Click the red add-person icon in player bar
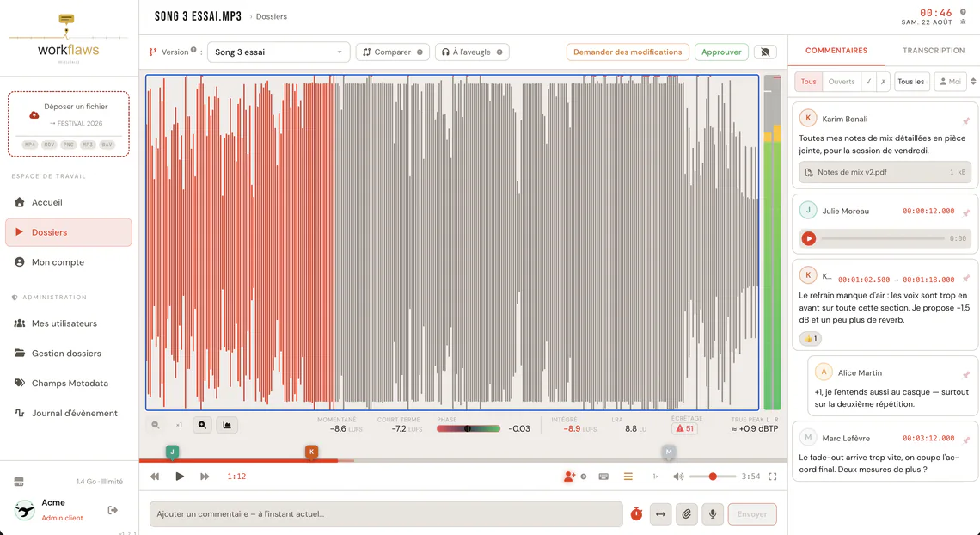The height and width of the screenshot is (535, 980). [569, 477]
